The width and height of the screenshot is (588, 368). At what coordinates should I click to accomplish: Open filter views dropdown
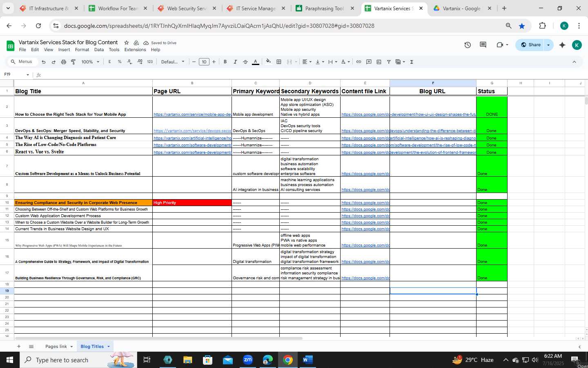pyautogui.click(x=401, y=62)
